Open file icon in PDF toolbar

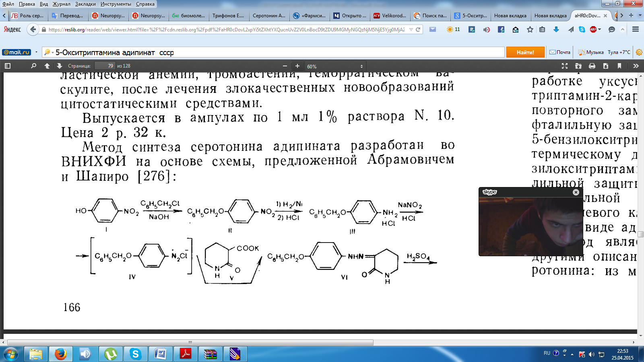click(x=578, y=66)
